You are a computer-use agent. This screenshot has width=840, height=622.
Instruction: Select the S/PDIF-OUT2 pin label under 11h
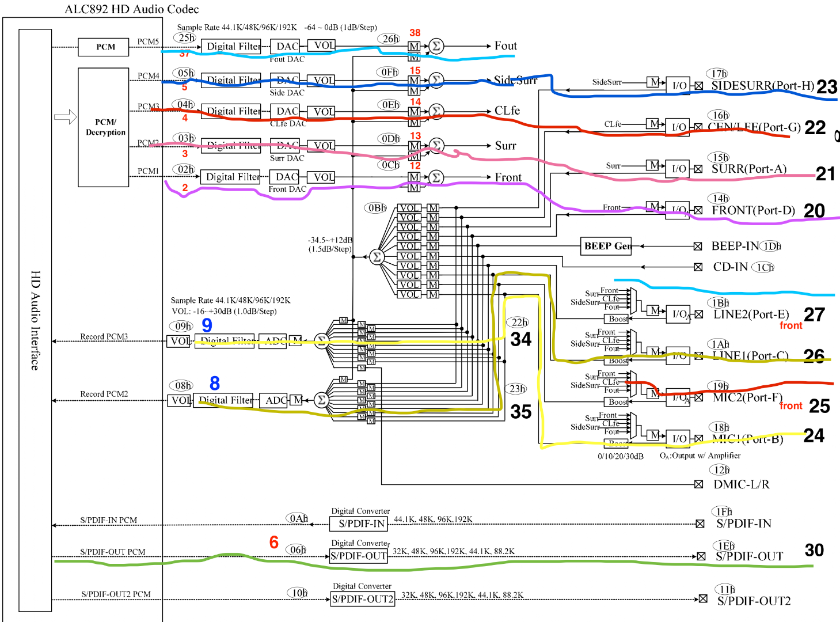pos(754,601)
